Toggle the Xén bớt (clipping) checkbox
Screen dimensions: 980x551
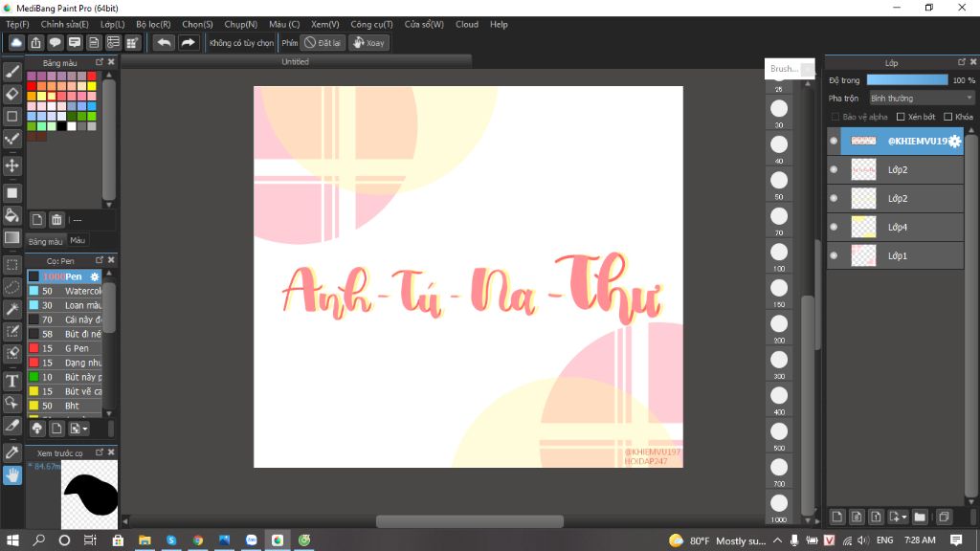[901, 117]
